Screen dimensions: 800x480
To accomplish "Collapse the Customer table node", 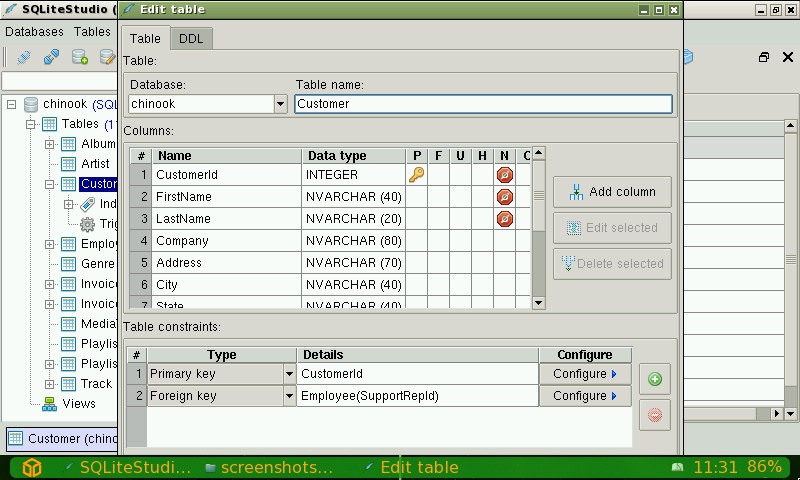I will pyautogui.click(x=49, y=184).
